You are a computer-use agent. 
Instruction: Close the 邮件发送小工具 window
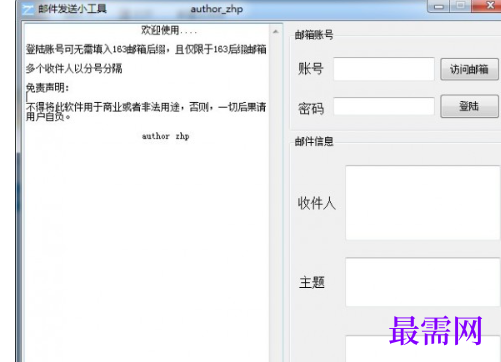tap(487, 6)
